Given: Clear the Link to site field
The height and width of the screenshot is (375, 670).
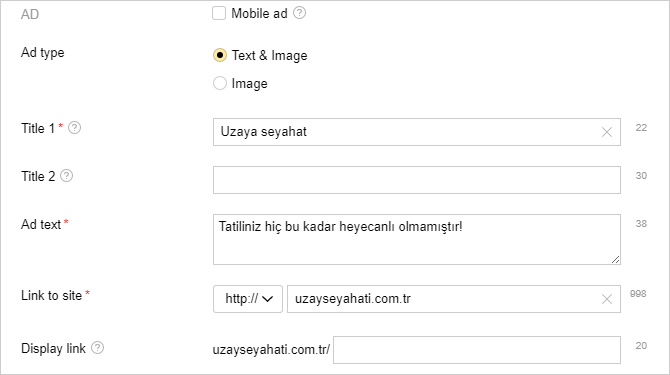Looking at the screenshot, I should [x=607, y=299].
